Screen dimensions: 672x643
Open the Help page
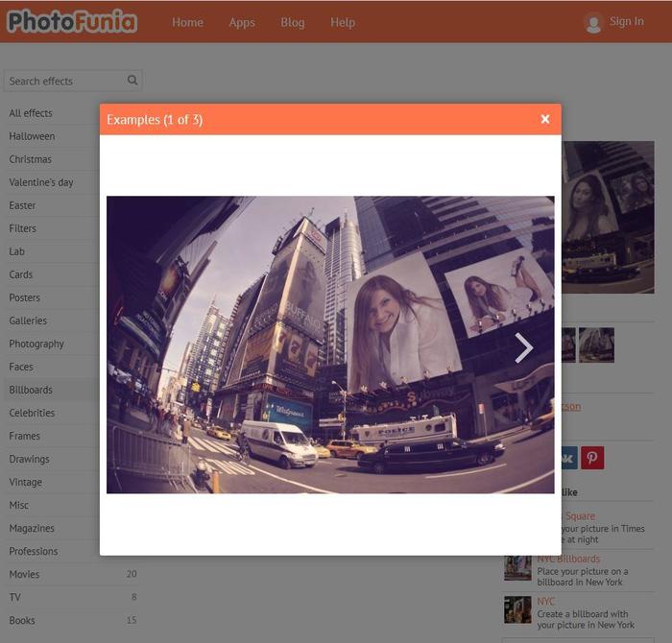coord(343,22)
